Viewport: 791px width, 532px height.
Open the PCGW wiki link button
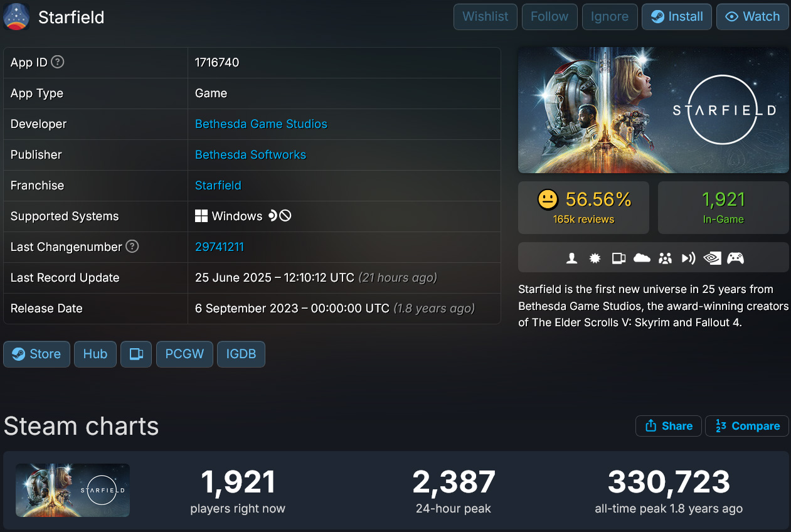point(184,354)
